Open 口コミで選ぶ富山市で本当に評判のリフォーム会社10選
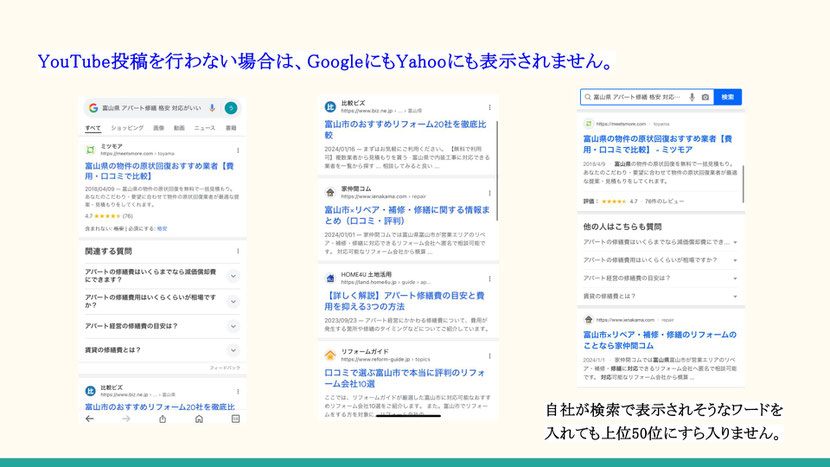Viewport: 830px width, 467px height. click(x=405, y=378)
